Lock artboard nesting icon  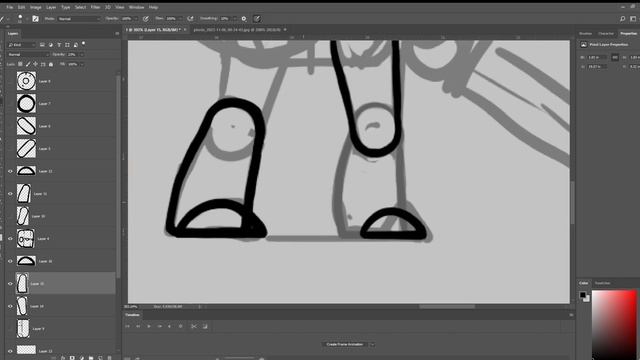click(43, 64)
